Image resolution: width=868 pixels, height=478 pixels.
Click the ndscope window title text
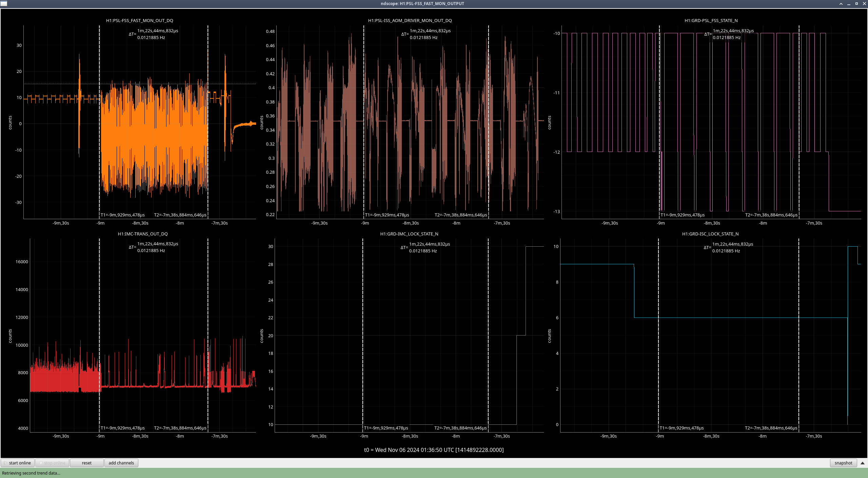coord(422,3)
